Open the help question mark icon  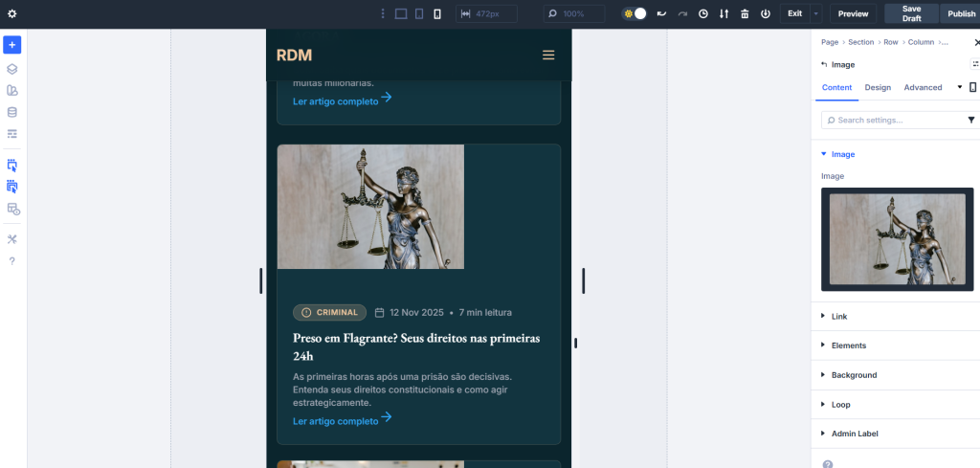pyautogui.click(x=11, y=261)
